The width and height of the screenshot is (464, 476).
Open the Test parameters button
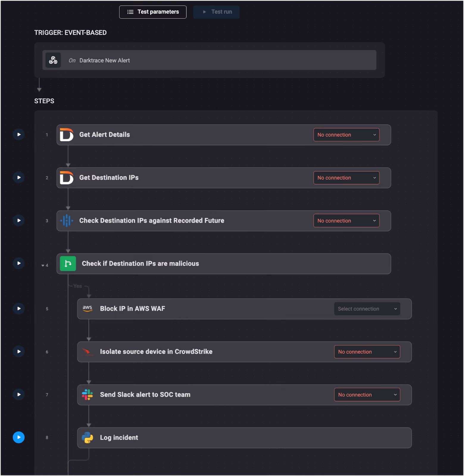tap(153, 12)
